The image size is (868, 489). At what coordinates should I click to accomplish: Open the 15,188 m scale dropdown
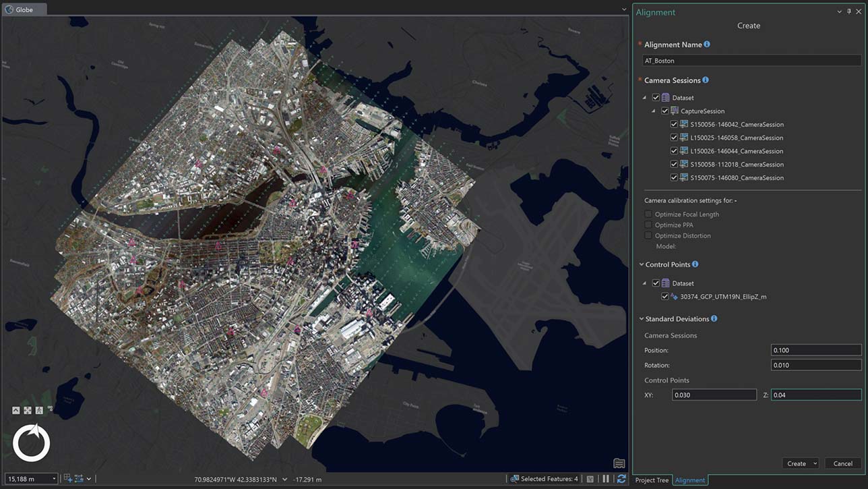coord(53,479)
